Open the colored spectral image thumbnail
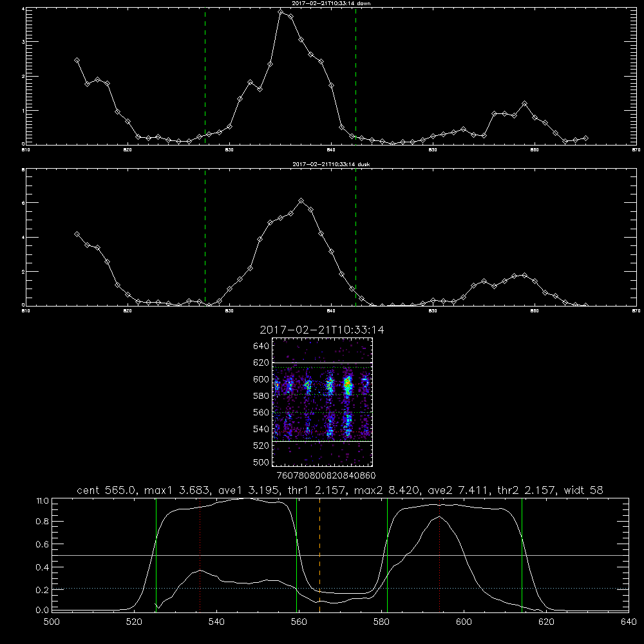Screen dimensions: 644x644 click(323, 402)
